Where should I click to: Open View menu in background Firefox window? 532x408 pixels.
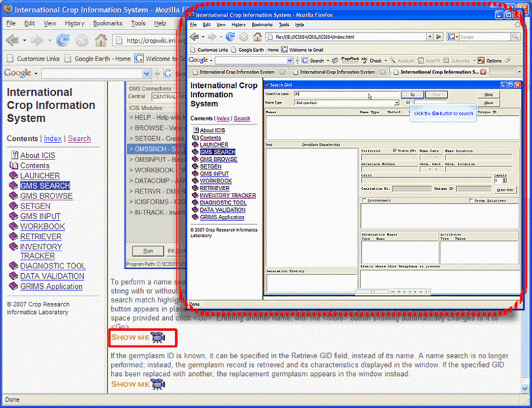(50, 23)
